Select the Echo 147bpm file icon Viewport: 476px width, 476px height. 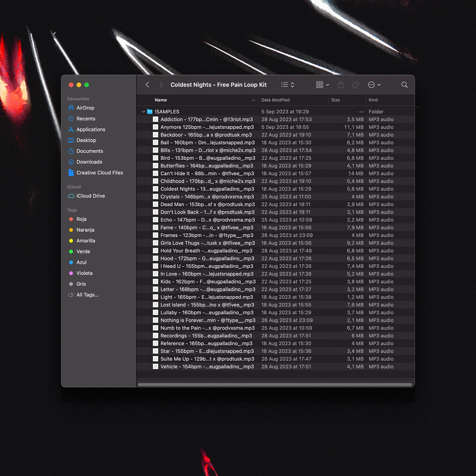(155, 220)
